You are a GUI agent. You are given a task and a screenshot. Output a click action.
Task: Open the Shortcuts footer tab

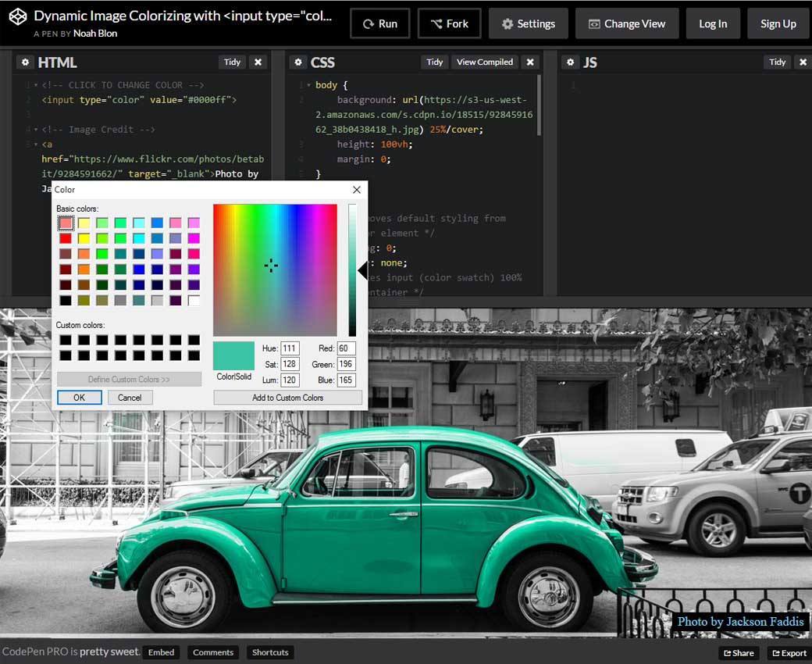[x=270, y=652]
